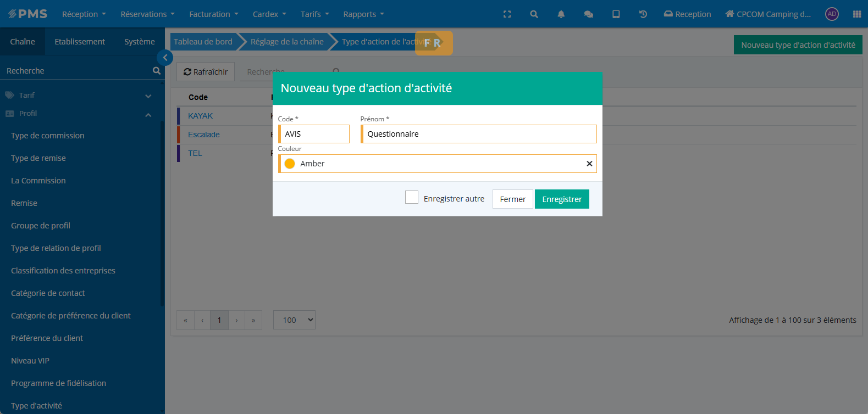Click the Fermer button

512,199
